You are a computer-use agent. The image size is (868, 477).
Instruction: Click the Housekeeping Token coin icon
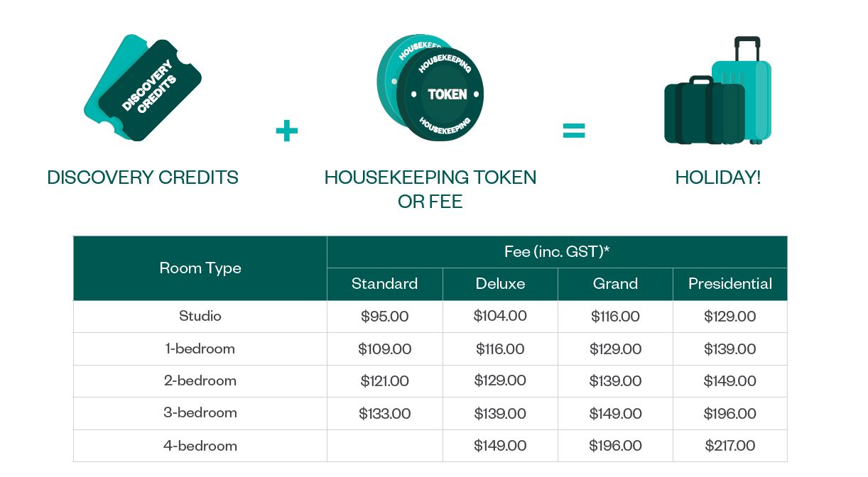(430, 88)
